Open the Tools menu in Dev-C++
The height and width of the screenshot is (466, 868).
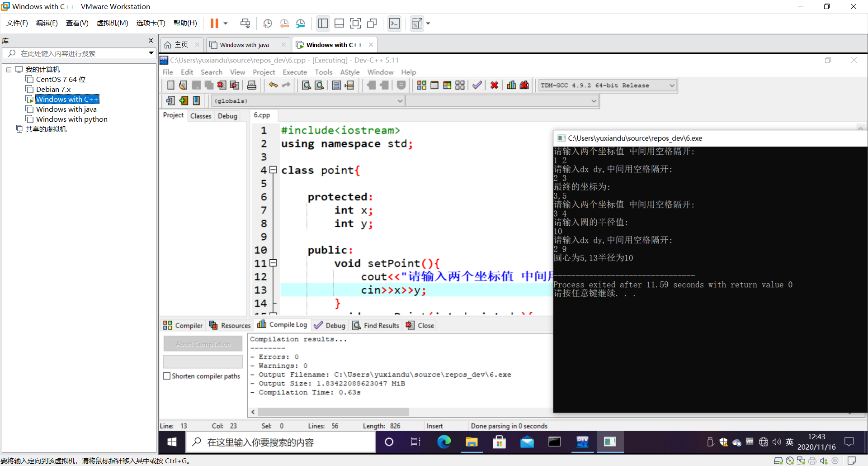pyautogui.click(x=324, y=72)
